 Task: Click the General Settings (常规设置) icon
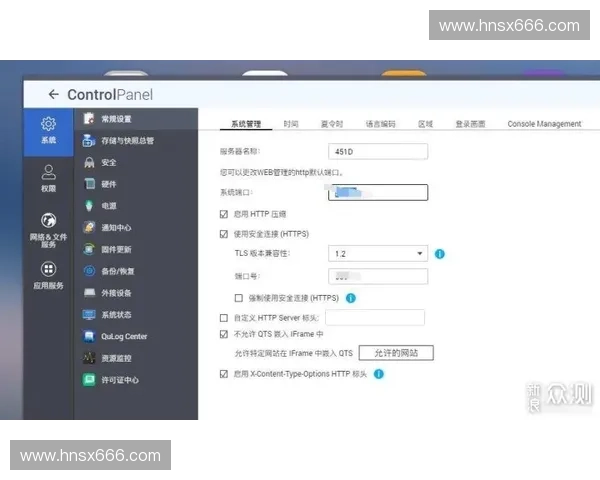click(89, 119)
